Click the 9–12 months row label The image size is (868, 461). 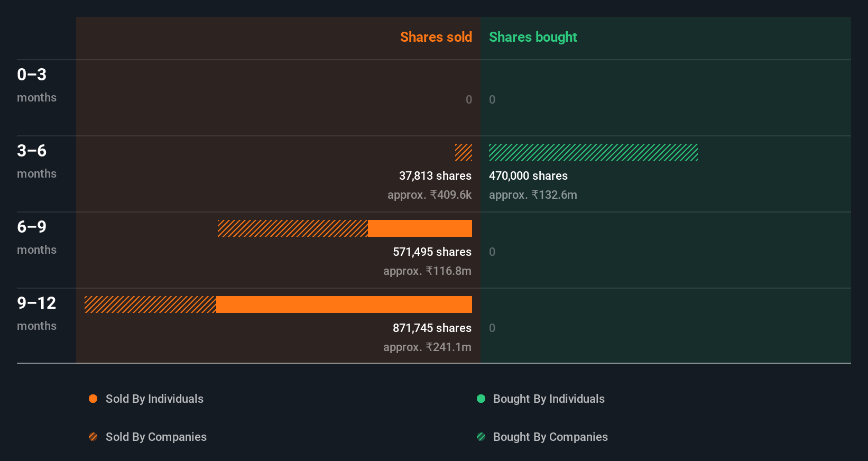coord(36,314)
